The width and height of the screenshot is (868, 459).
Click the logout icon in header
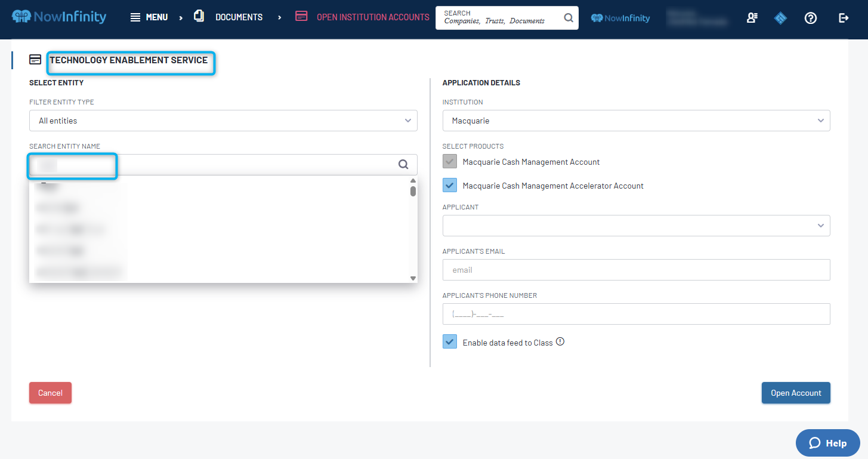coord(844,18)
